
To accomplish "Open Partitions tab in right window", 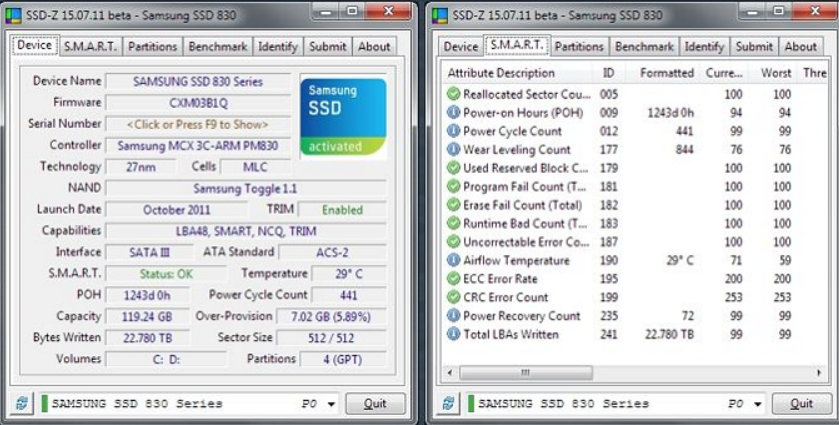I will 579,47.
